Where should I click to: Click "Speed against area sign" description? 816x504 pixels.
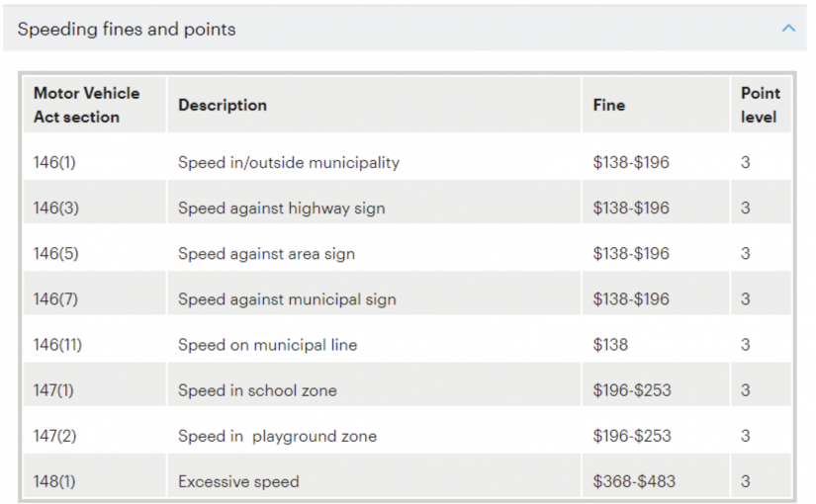[x=266, y=254]
